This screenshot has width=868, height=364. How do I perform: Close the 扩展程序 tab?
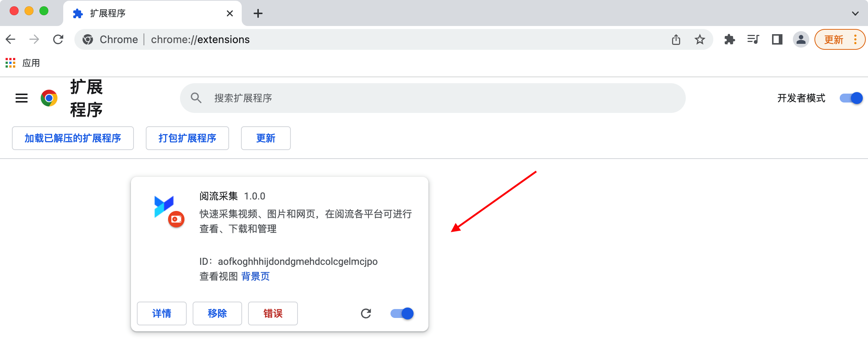coord(230,14)
